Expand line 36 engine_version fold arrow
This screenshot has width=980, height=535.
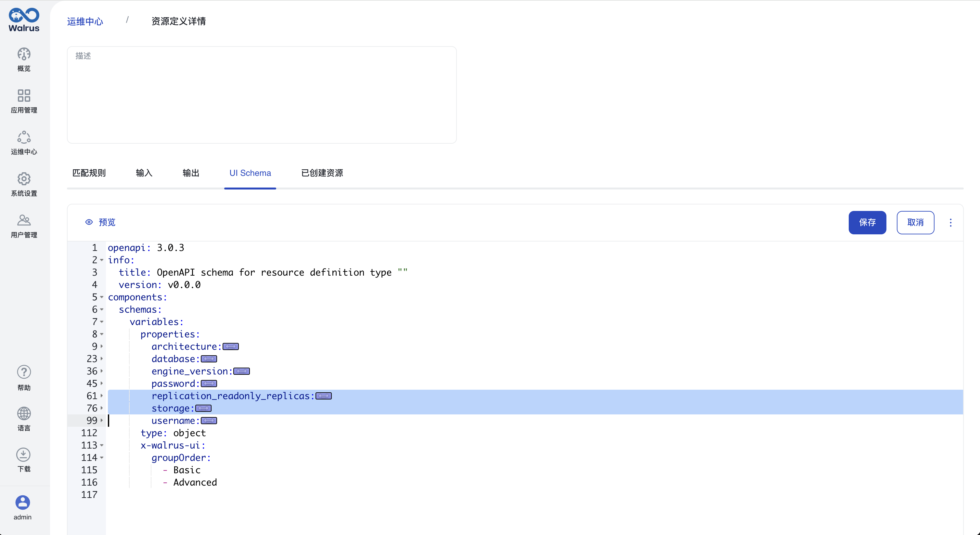(x=102, y=371)
